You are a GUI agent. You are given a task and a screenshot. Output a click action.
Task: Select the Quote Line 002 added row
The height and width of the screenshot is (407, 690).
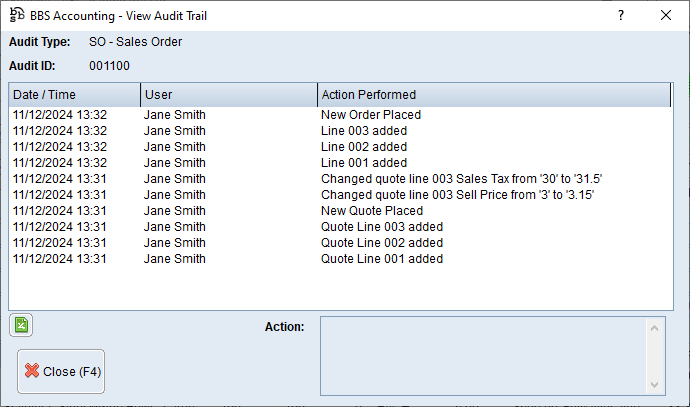coord(381,243)
